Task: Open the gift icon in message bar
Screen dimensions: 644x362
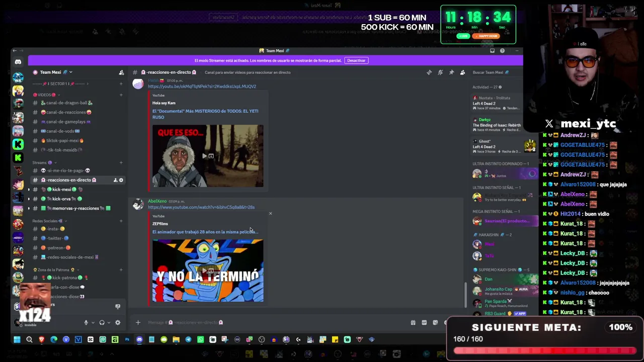Action: point(413,323)
